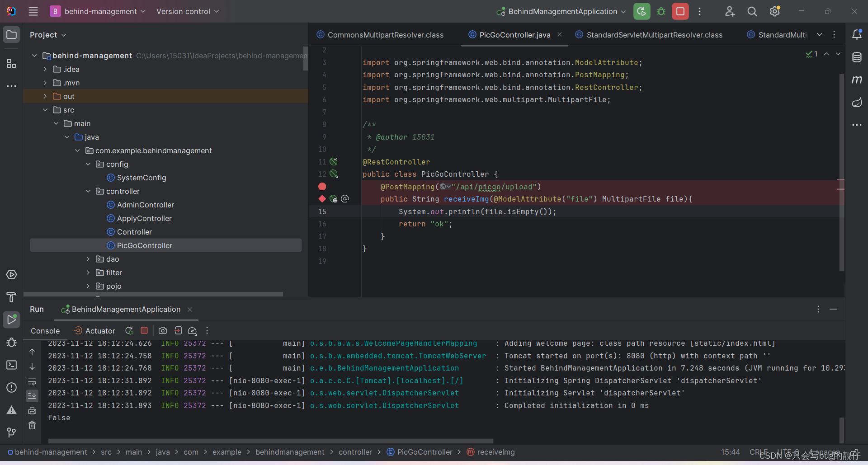The height and width of the screenshot is (465, 868).
Task: Take thread dump camera icon in Run panel
Action: [163, 331]
